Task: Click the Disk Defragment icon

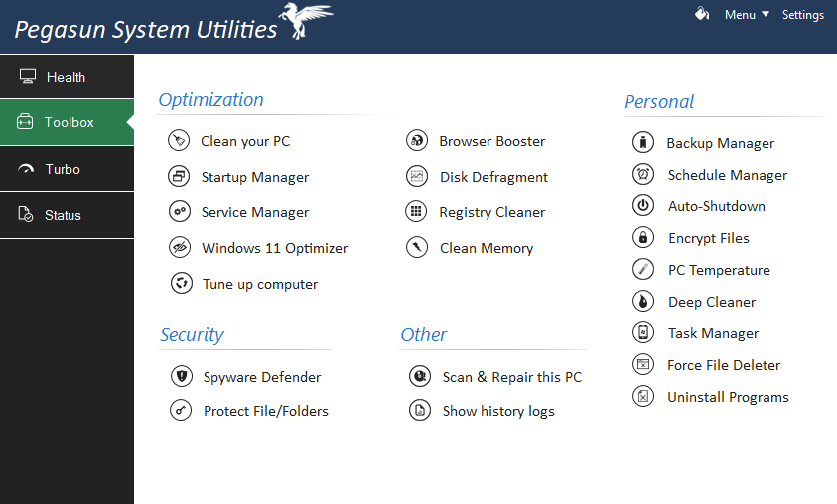Action: 417,177
